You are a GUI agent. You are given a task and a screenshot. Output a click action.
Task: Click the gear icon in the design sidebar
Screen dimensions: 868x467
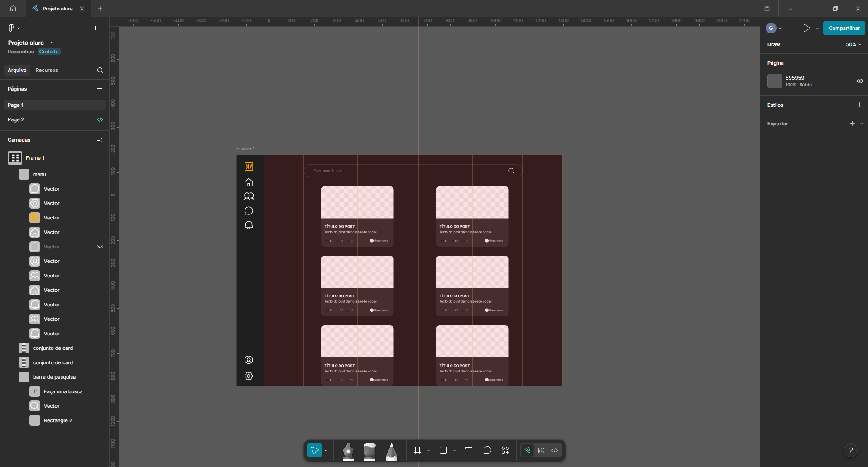pyautogui.click(x=249, y=376)
